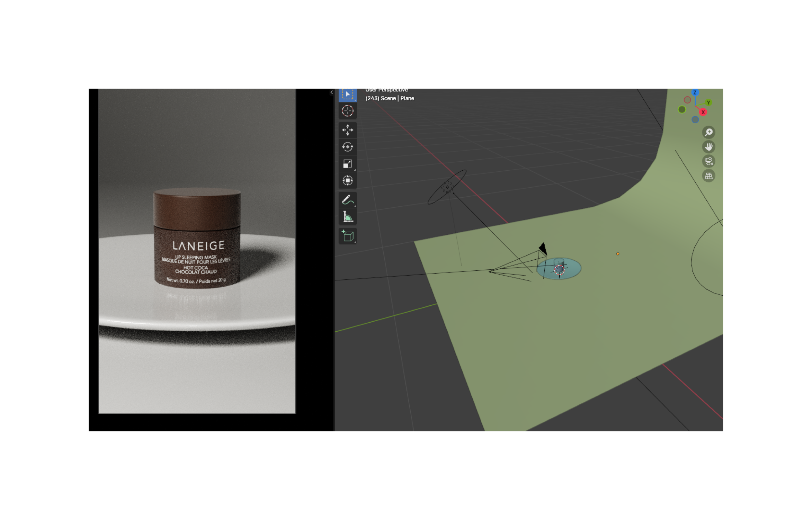
Task: Click the pan hand viewport button
Action: [x=708, y=147]
